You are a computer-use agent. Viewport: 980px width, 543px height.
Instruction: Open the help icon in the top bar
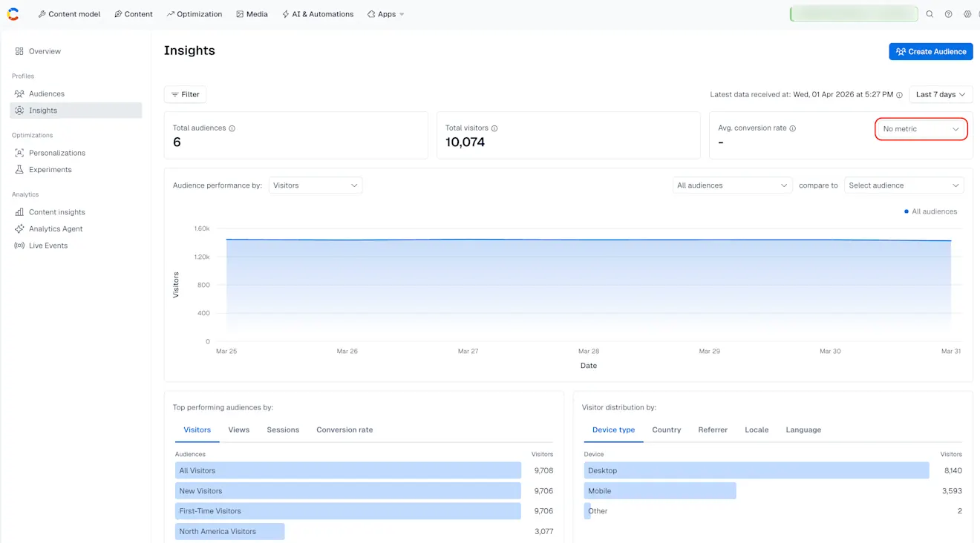click(948, 13)
